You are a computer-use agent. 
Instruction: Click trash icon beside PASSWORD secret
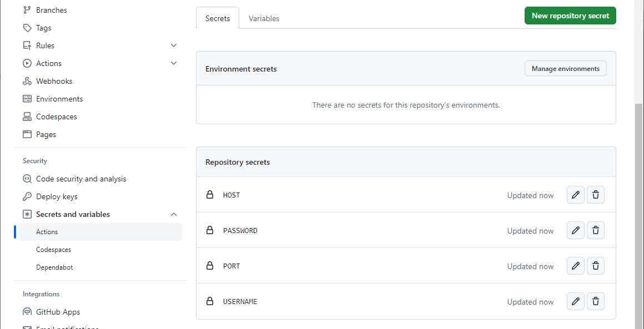(596, 230)
